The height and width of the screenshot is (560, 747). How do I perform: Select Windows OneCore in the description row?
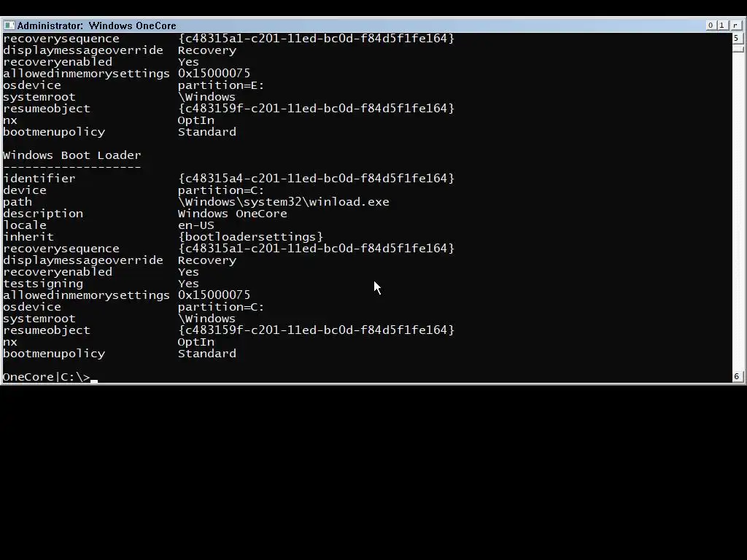point(233,214)
